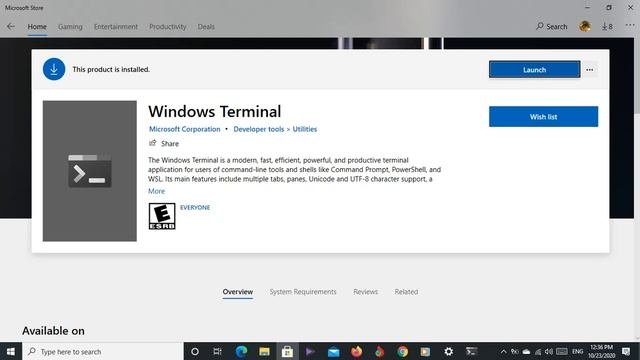Click the ESRB Everyone rating badge
Image resolution: width=640 pixels, height=360 pixels.
(162, 216)
